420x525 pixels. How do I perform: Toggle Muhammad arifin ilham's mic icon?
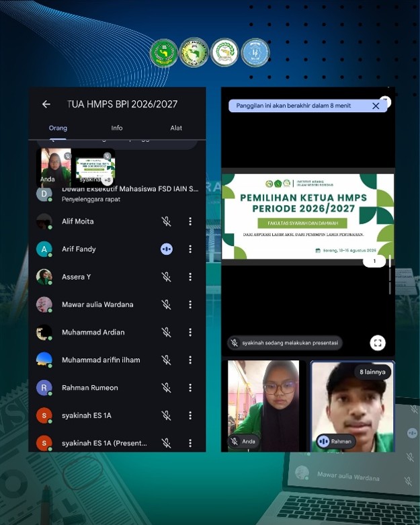pos(167,360)
